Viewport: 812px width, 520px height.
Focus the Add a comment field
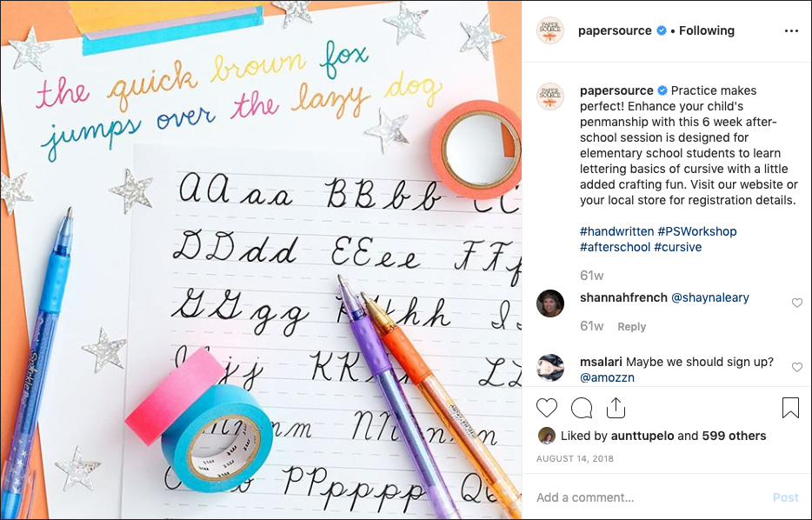pos(650,497)
